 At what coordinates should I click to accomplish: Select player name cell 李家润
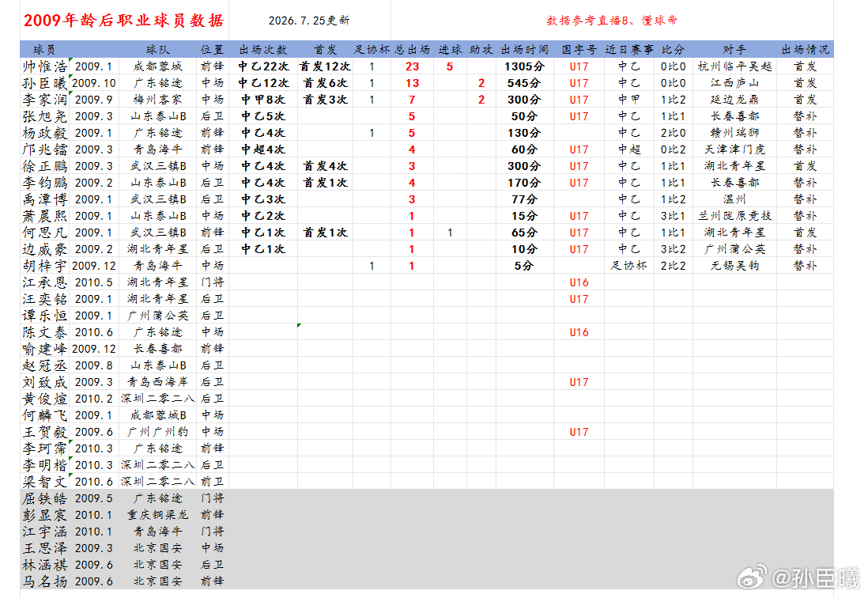45,100
